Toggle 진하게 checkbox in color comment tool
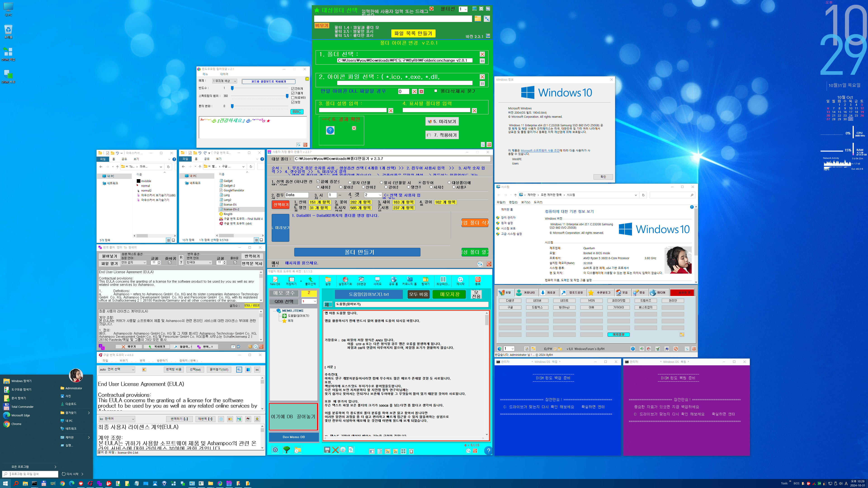Image resolution: width=868 pixels, height=488 pixels. pos(293,89)
